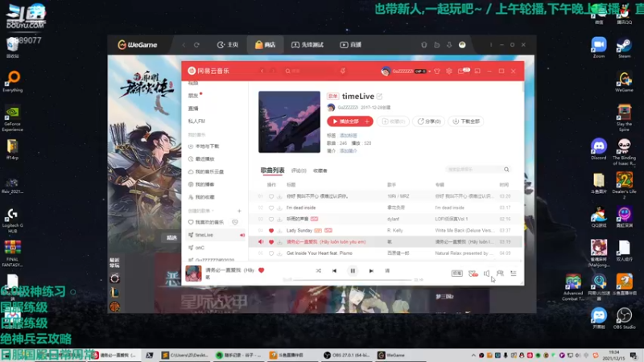644x362 pixels.
Task: Click the NetEase Music top search box
Action: 310,71
